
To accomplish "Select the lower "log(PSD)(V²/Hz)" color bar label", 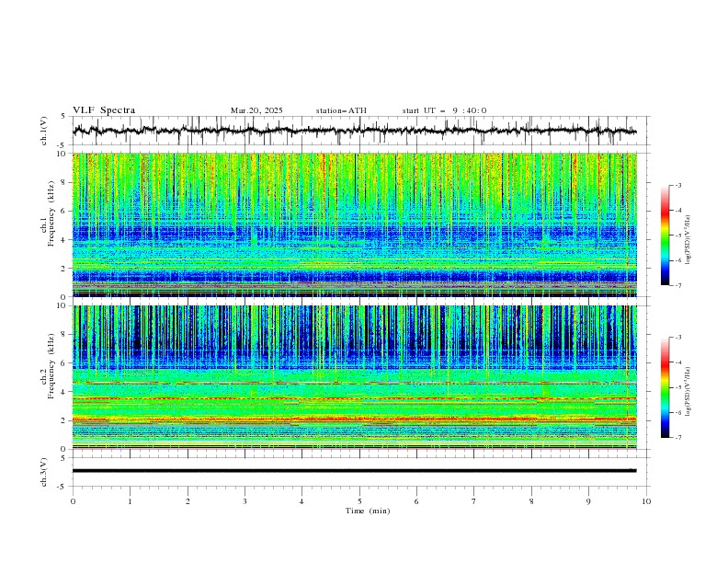I will (688, 391).
